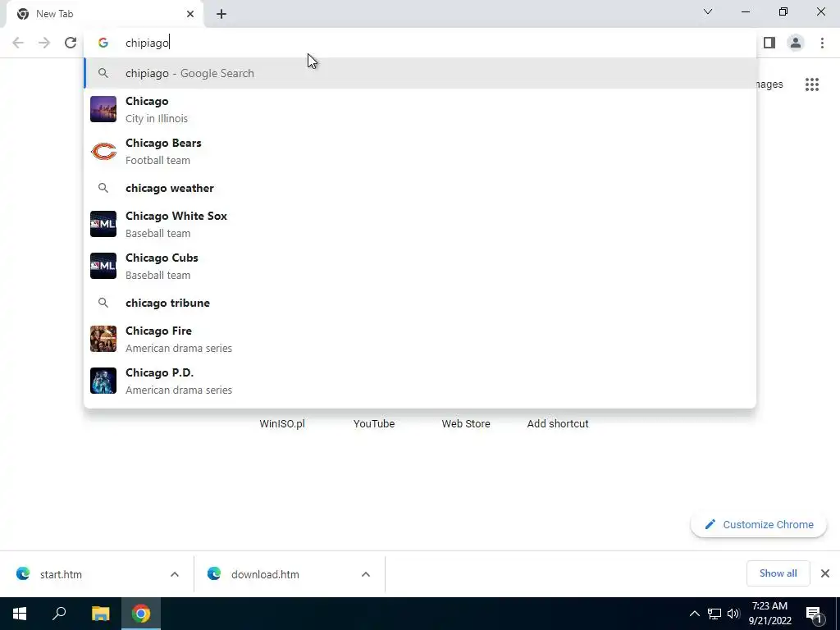Image resolution: width=840 pixels, height=630 pixels.
Task: Open the Chrome side panel icon
Action: [769, 43]
